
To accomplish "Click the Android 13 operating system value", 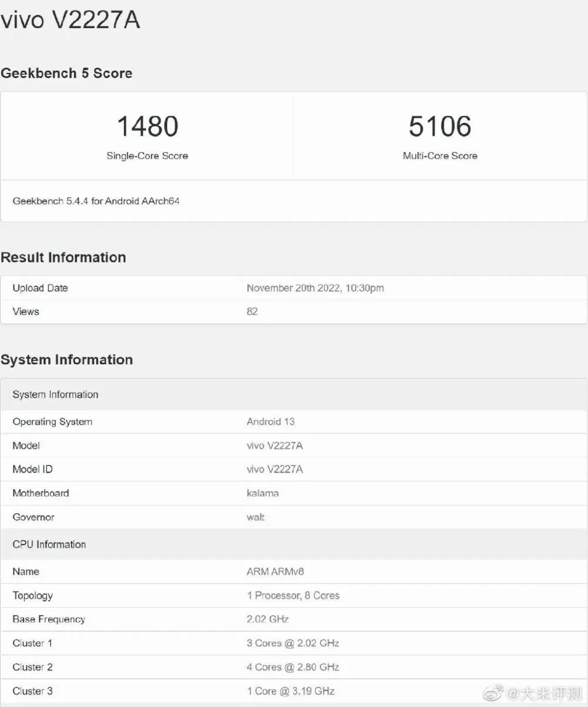I will coord(270,422).
